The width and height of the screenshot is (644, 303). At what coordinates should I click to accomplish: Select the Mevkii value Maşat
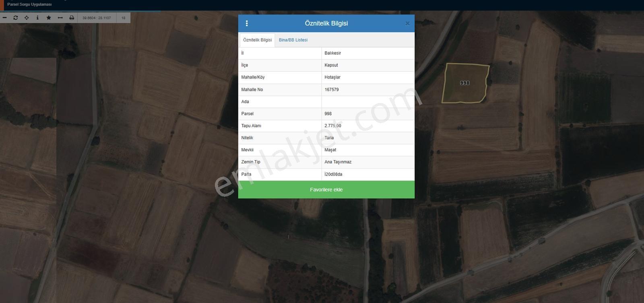(x=330, y=150)
